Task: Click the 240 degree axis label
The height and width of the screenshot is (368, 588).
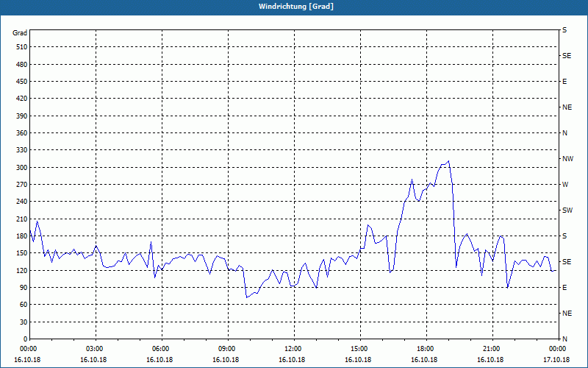Action: pyautogui.click(x=21, y=202)
